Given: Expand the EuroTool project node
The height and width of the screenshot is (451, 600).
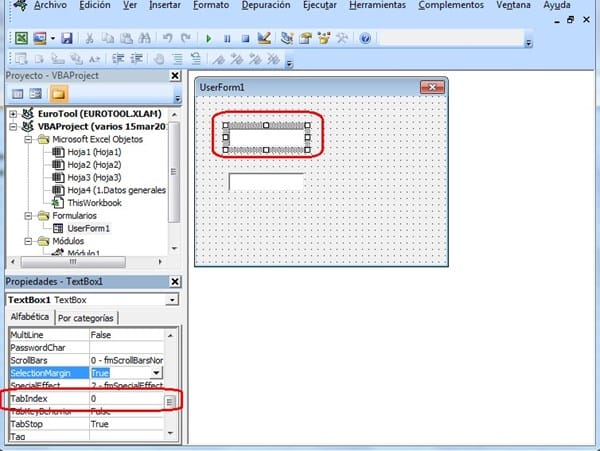Looking at the screenshot, I should [13, 114].
